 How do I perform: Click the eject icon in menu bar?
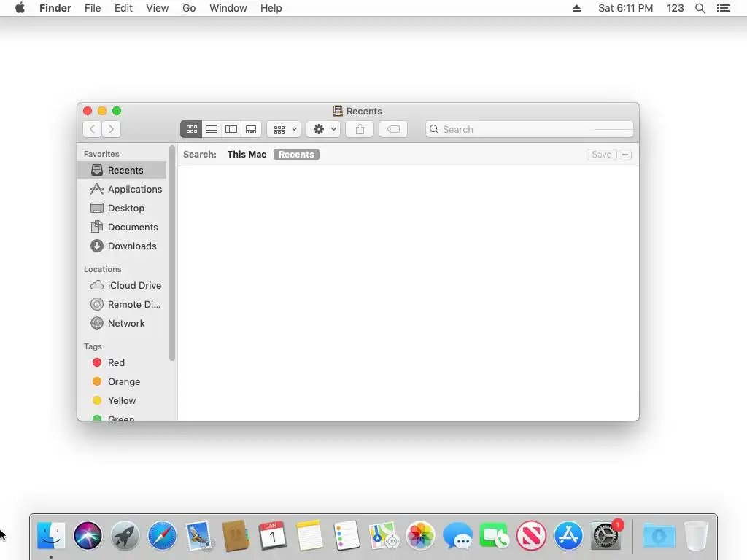click(576, 8)
